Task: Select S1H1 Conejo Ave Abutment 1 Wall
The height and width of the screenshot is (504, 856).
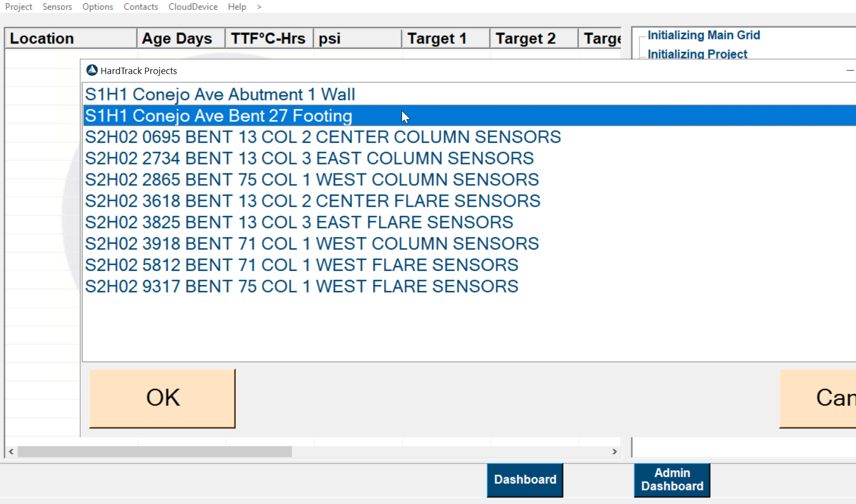Action: point(220,94)
